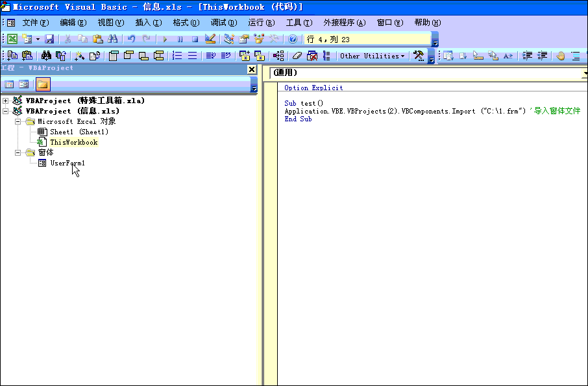Select the Sheet1 (Sheet1) tree item

(x=79, y=132)
